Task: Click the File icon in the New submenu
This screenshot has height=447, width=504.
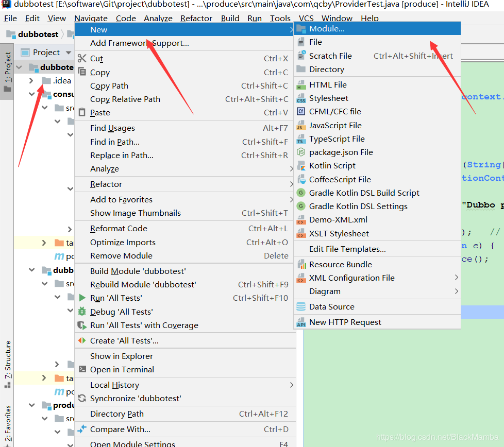Action: tap(301, 42)
